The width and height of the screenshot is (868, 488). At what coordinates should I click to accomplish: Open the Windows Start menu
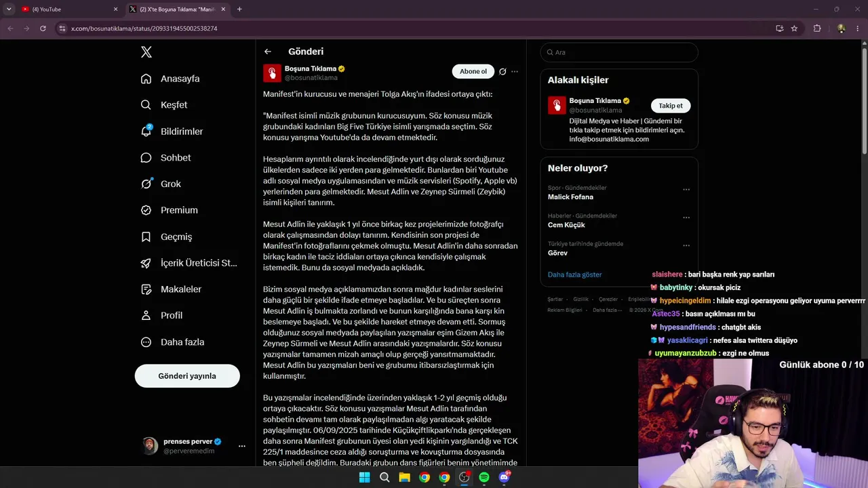[x=365, y=477]
